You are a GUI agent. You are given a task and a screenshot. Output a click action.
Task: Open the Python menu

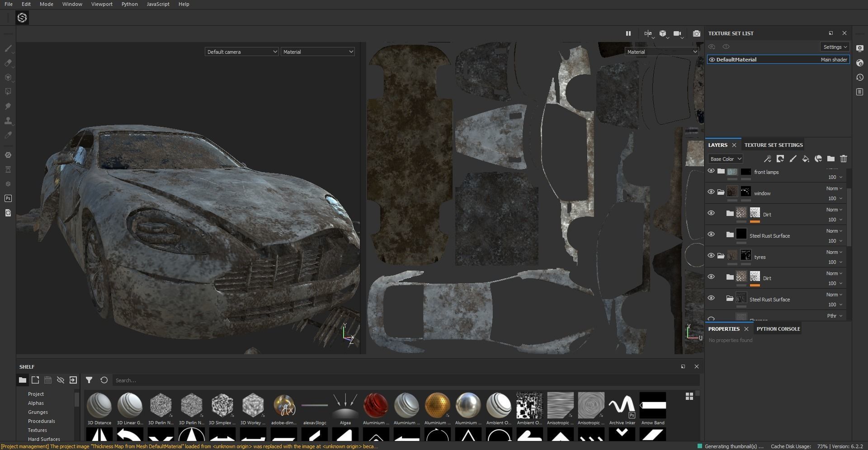point(129,4)
